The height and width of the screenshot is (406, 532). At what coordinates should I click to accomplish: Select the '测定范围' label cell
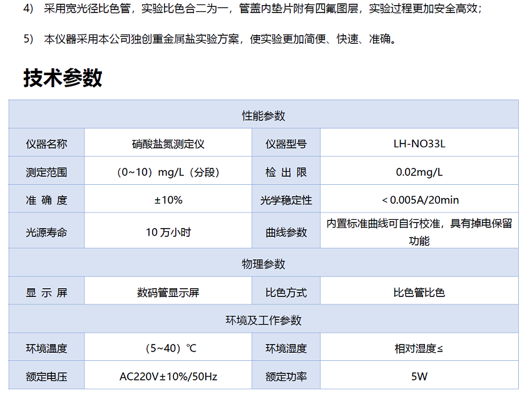pyautogui.click(x=46, y=170)
